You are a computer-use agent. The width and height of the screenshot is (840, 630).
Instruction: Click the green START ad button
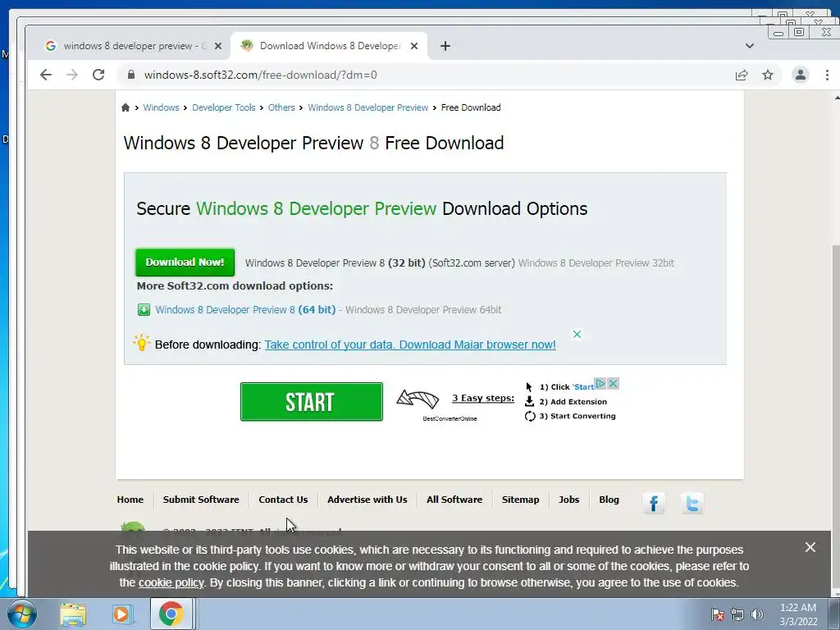pos(311,402)
